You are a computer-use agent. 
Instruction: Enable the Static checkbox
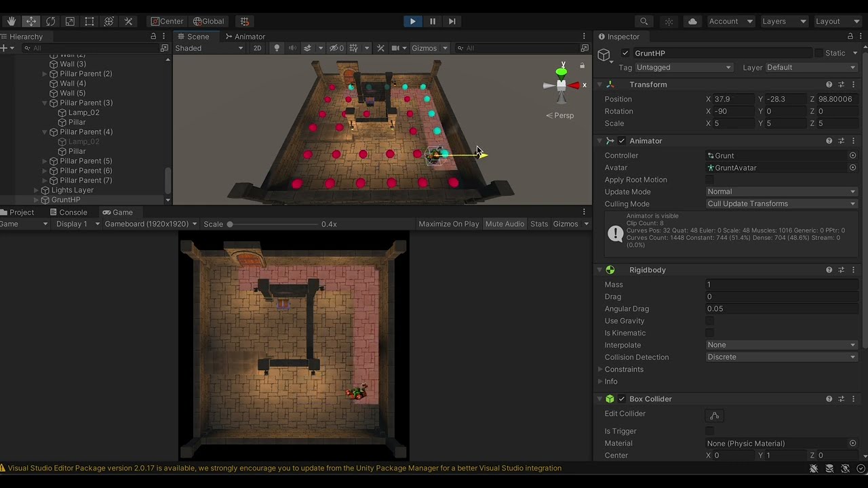818,53
